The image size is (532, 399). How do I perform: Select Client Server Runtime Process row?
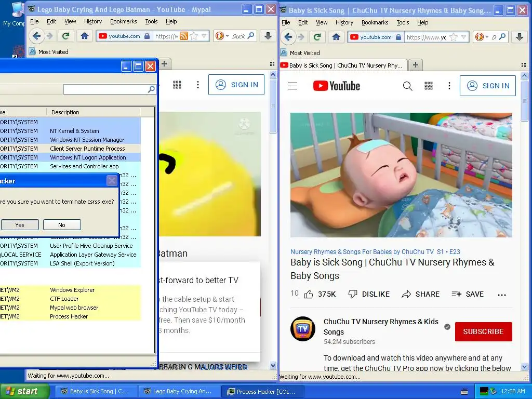[70, 149]
